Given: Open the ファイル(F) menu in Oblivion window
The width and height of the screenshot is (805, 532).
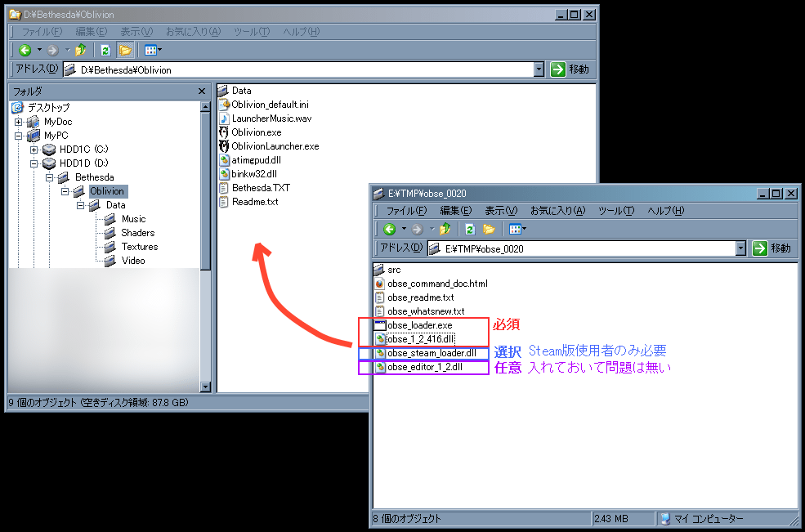Looking at the screenshot, I should click(41, 31).
